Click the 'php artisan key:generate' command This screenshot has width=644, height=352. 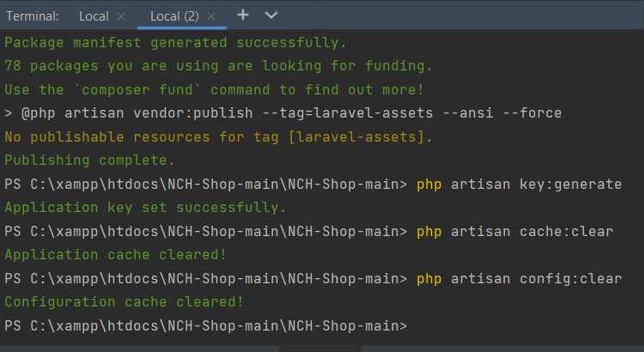tap(519, 184)
